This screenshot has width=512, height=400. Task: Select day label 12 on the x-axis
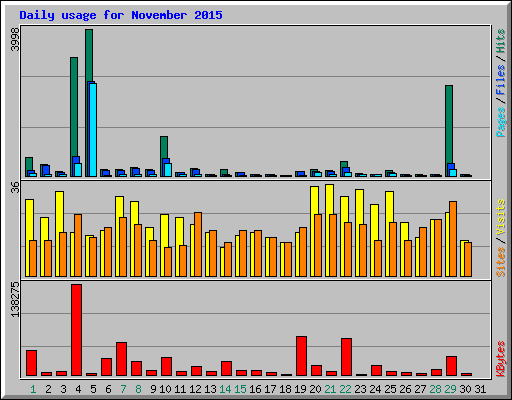coord(195,389)
